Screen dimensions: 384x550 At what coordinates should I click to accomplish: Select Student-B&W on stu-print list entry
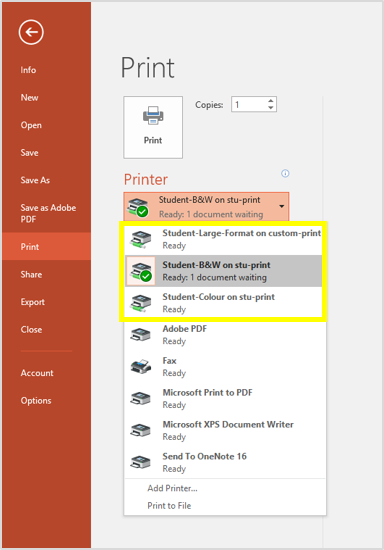(x=223, y=271)
